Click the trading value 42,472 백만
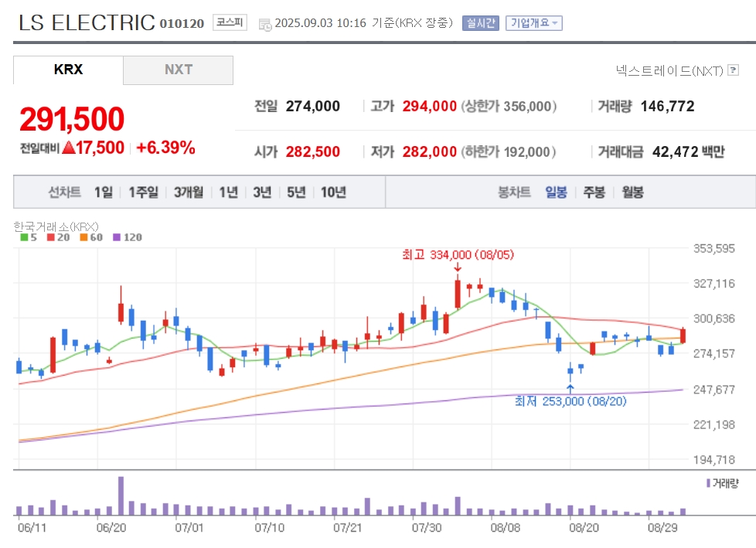Viewport: 756px width, 548px height. pos(689,151)
